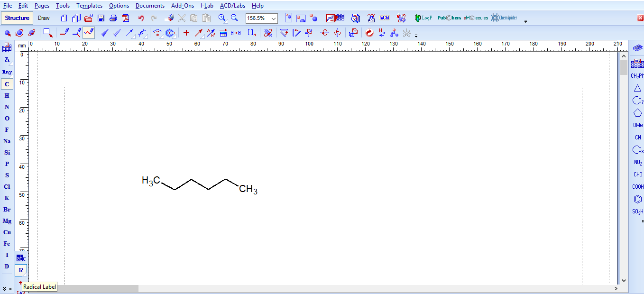Viewport: 644px width, 294px height.
Task: Click the Export to PDF icon
Action: point(126,18)
